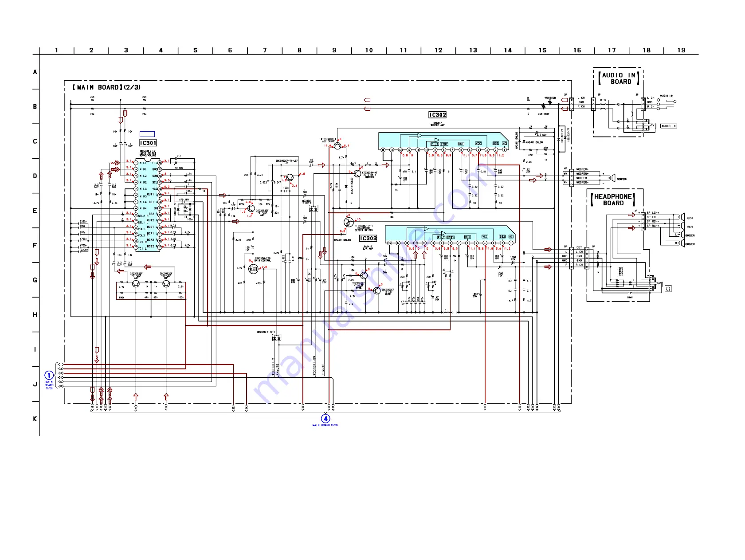
Task: Click the SP LCH+ connector pin label
Action: [653, 213]
